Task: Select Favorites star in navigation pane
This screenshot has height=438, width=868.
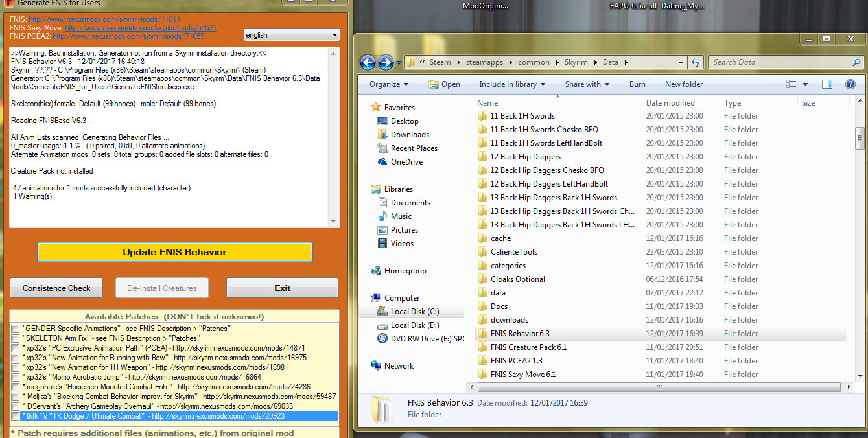Action: (x=375, y=108)
